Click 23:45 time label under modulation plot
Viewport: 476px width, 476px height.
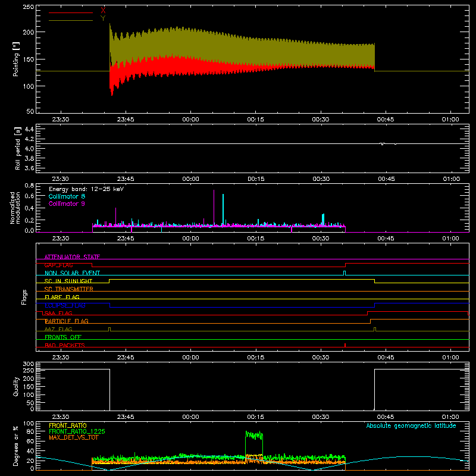tap(126, 239)
